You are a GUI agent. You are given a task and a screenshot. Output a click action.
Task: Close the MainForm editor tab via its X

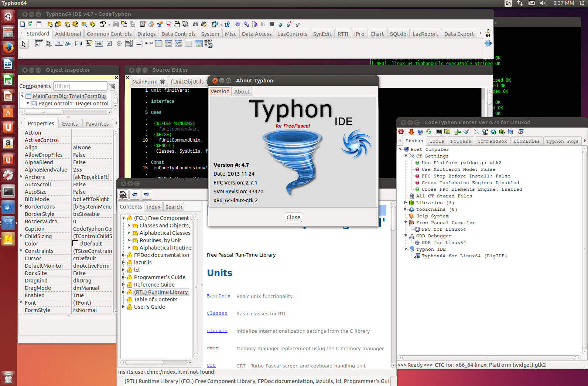click(162, 82)
